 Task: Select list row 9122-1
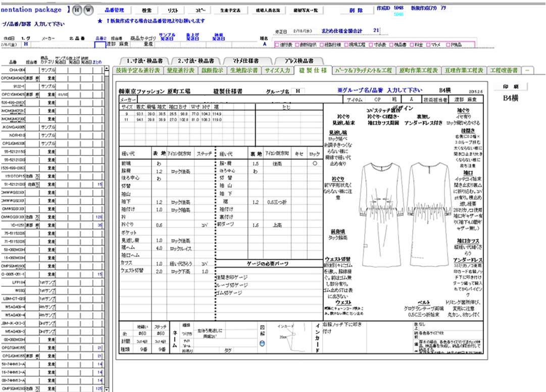pyautogui.click(x=54, y=86)
